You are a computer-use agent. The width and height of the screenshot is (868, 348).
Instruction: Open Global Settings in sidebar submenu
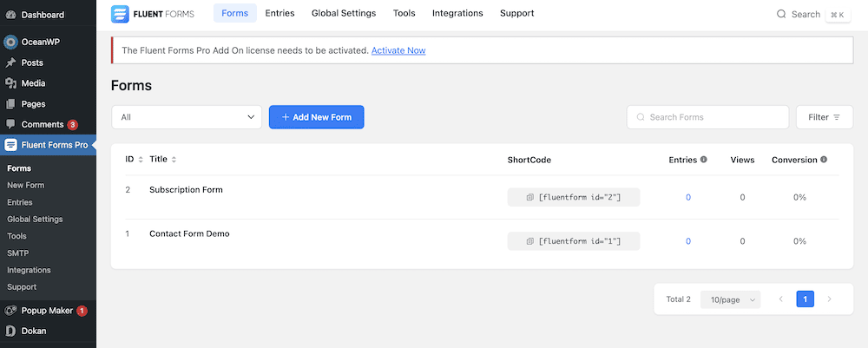35,219
